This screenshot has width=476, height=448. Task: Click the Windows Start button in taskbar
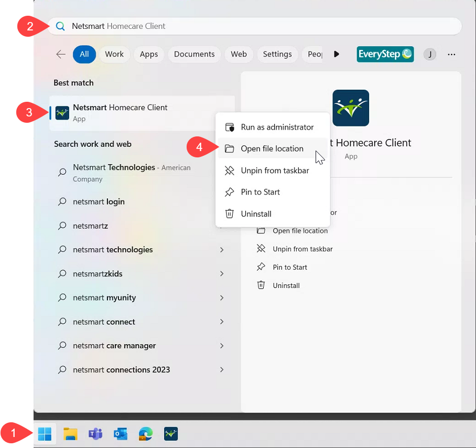45,434
